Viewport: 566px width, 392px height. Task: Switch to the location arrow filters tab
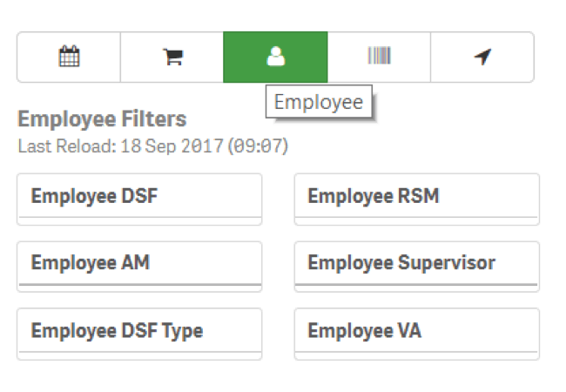482,57
